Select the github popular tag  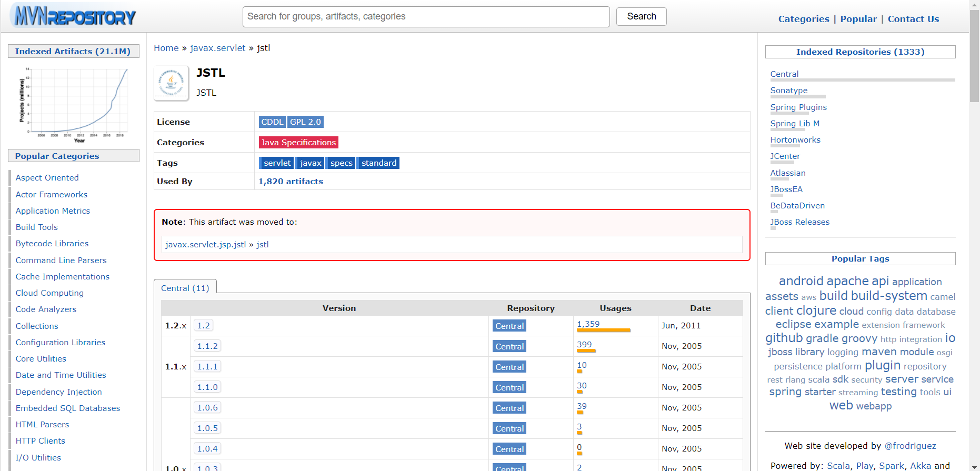[x=784, y=338]
